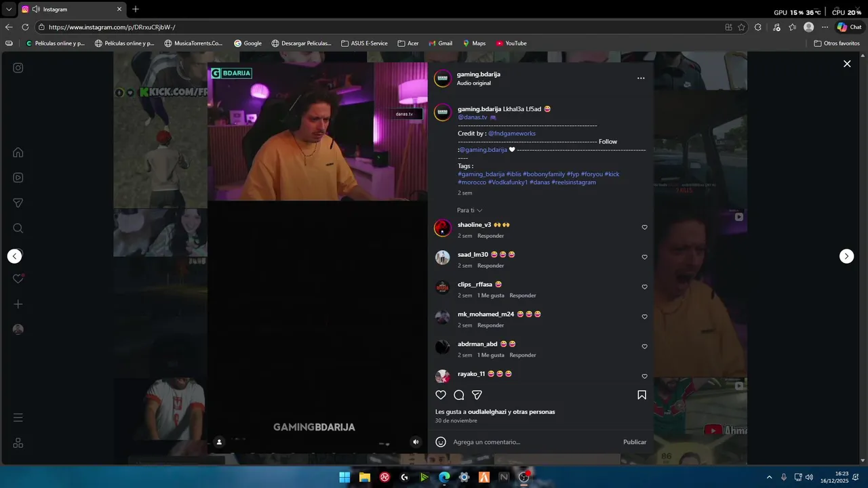Open the #bobonyfamily hashtag
Image resolution: width=868 pixels, height=488 pixels.
pos(544,174)
